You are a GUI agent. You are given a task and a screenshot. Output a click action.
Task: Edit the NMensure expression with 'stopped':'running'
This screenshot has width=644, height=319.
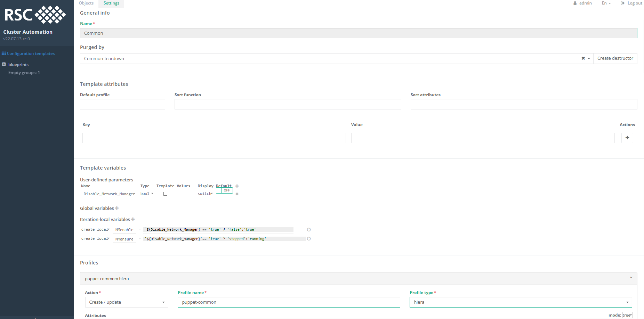pos(225,239)
